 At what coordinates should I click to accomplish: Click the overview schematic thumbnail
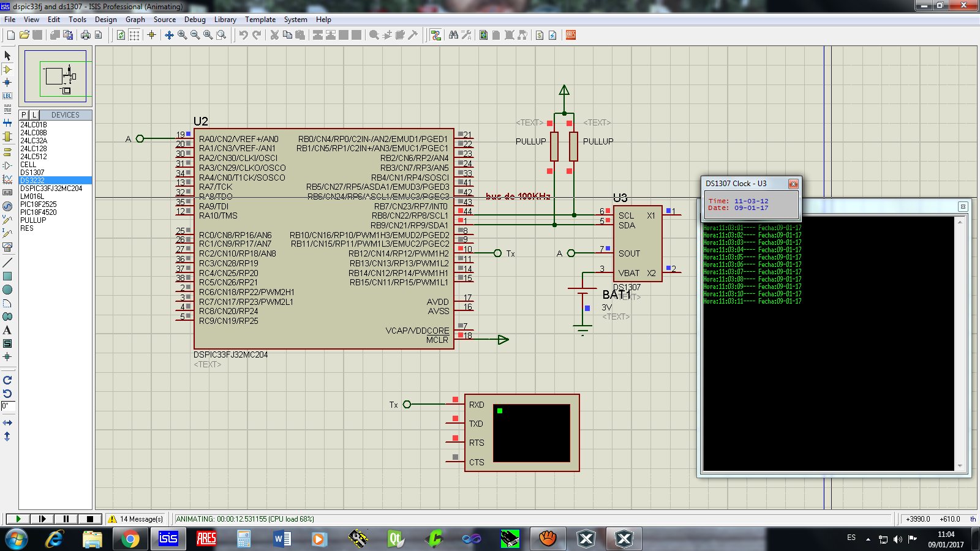coord(56,76)
